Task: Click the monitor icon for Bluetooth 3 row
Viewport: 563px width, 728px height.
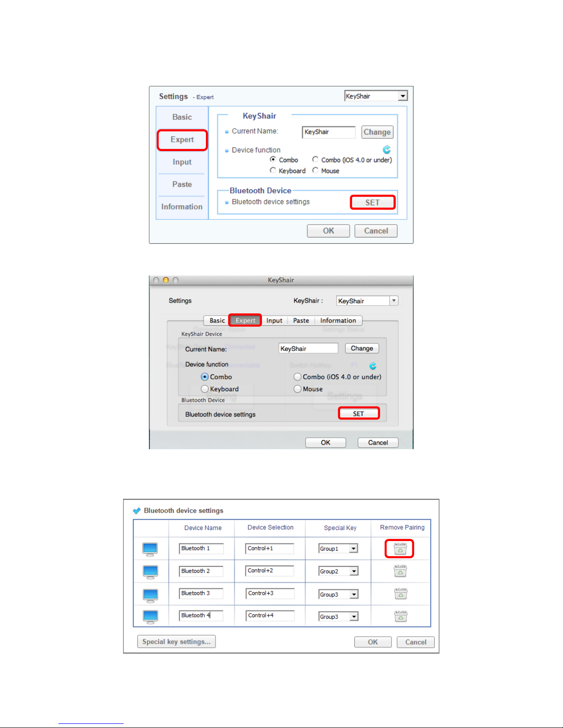Action: (150, 595)
